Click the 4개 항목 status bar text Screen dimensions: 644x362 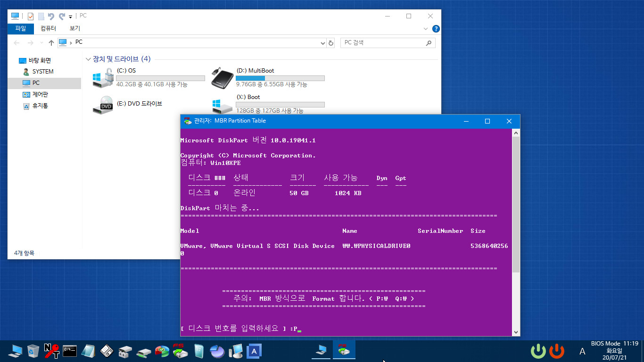tap(24, 253)
